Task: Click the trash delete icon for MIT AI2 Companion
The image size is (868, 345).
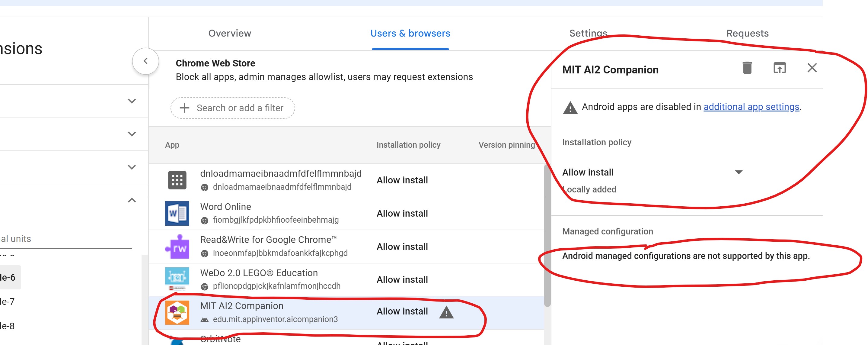Action: [747, 68]
